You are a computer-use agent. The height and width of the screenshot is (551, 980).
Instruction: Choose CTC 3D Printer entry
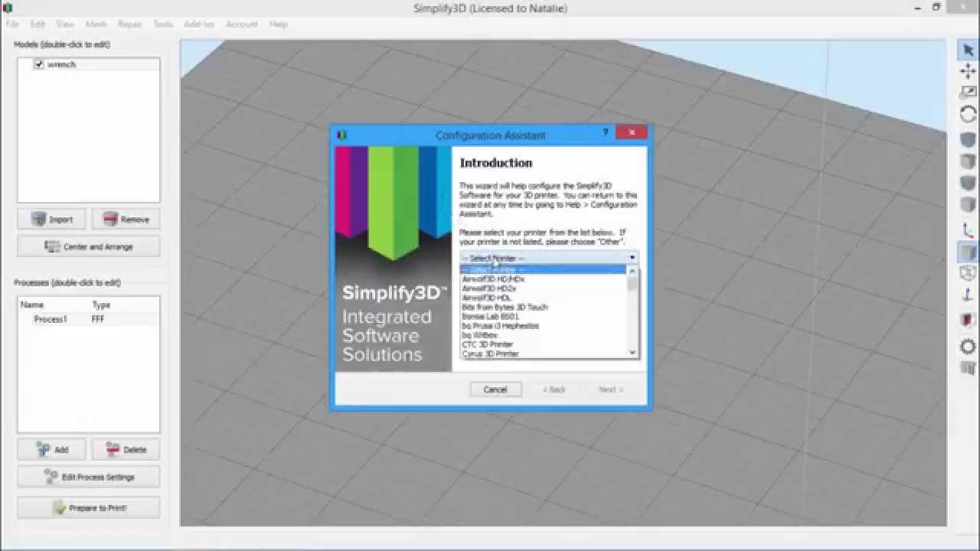pyautogui.click(x=544, y=344)
